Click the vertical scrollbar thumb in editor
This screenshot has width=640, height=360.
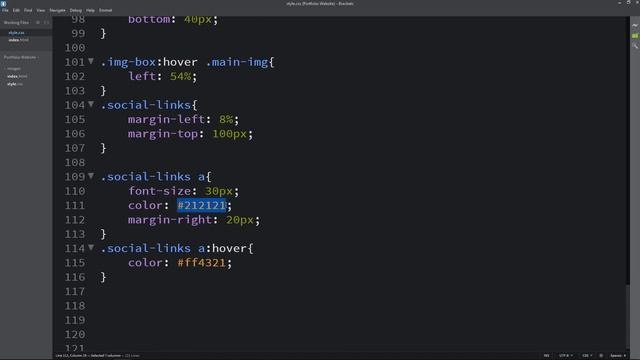628,316
